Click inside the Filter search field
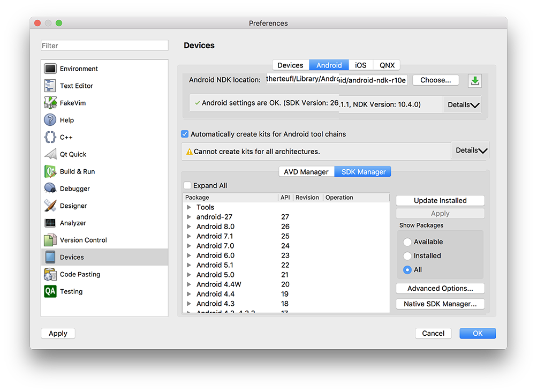Image resolution: width=537 pixels, height=392 pixels. click(104, 45)
